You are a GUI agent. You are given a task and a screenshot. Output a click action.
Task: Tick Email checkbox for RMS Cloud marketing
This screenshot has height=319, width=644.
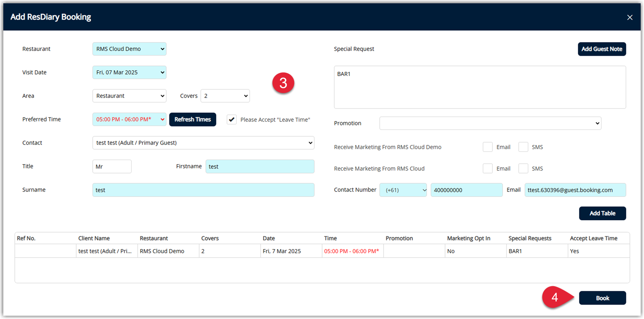(x=488, y=168)
